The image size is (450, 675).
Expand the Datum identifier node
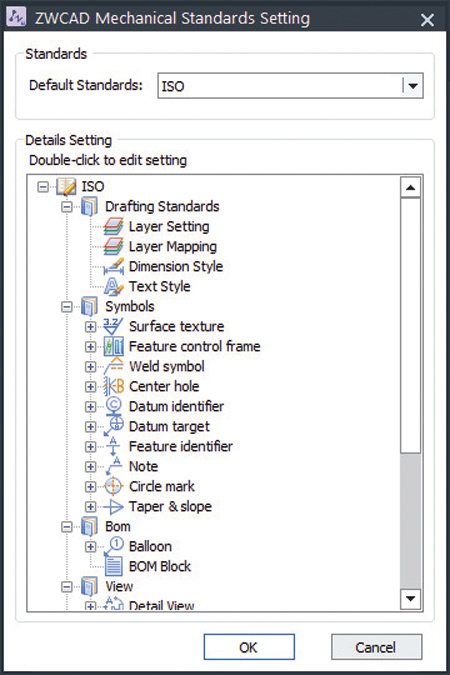tap(90, 407)
